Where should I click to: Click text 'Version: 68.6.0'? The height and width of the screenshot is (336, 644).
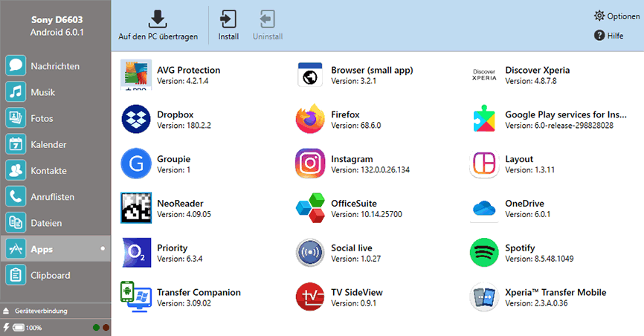pyautogui.click(x=356, y=126)
